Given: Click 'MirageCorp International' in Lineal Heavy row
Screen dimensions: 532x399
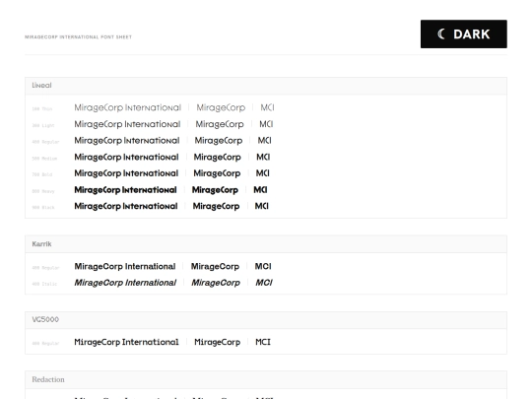Looking at the screenshot, I should [x=125, y=190].
